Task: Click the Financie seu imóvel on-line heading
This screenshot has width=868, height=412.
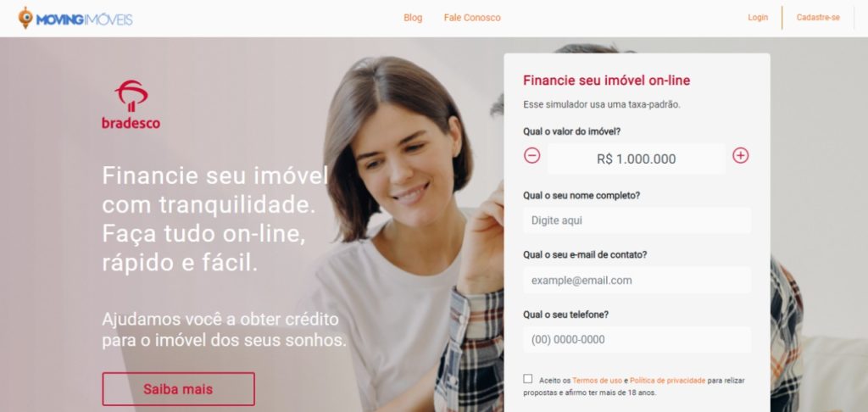Action: tap(607, 81)
